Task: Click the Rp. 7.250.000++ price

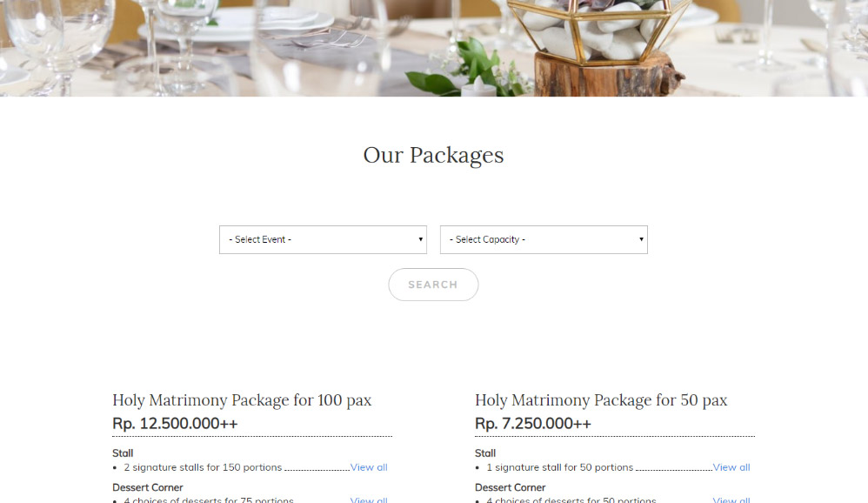Action: pyautogui.click(x=533, y=424)
